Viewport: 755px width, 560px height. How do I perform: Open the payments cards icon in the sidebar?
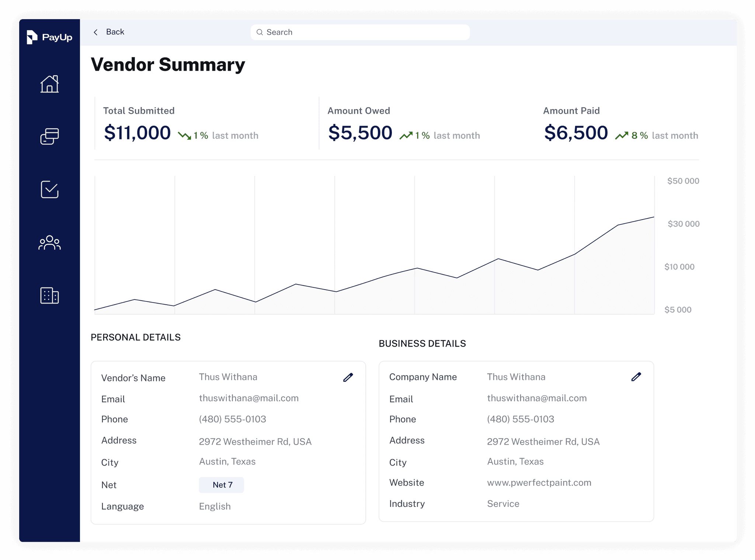(x=49, y=136)
